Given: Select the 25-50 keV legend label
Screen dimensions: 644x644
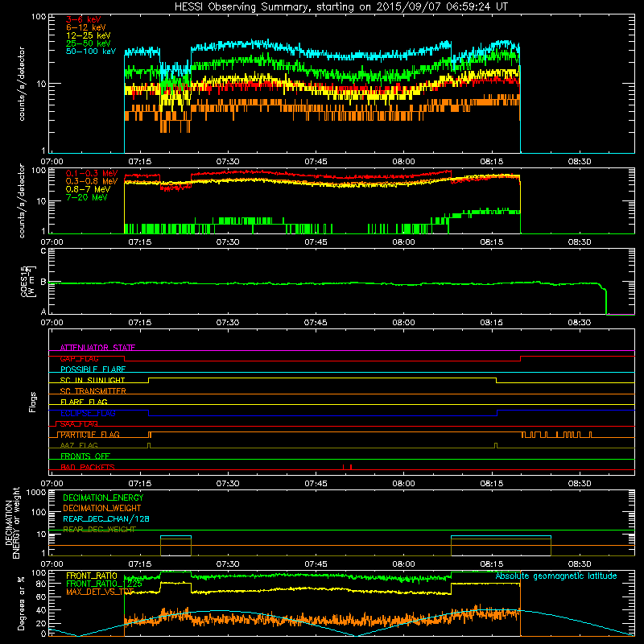Looking at the screenshot, I should pos(89,43).
